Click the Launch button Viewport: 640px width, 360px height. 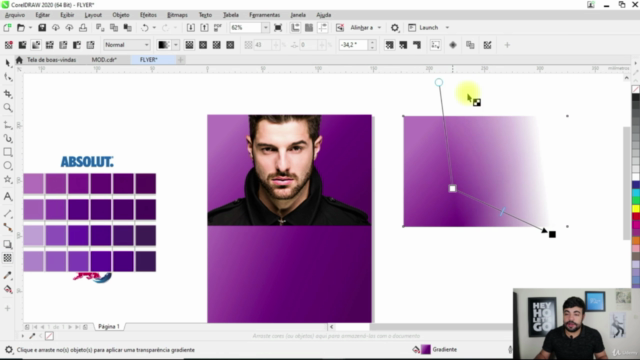(x=424, y=28)
